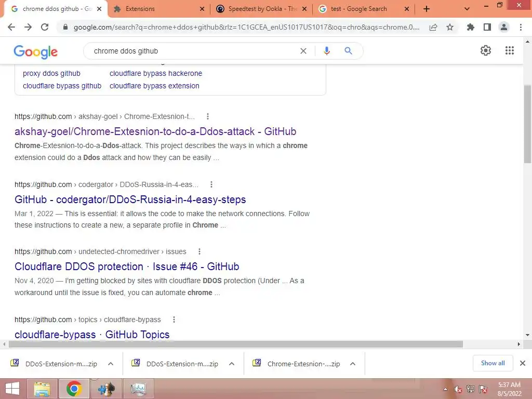
Task: Go back to the previous page
Action: 11,27
